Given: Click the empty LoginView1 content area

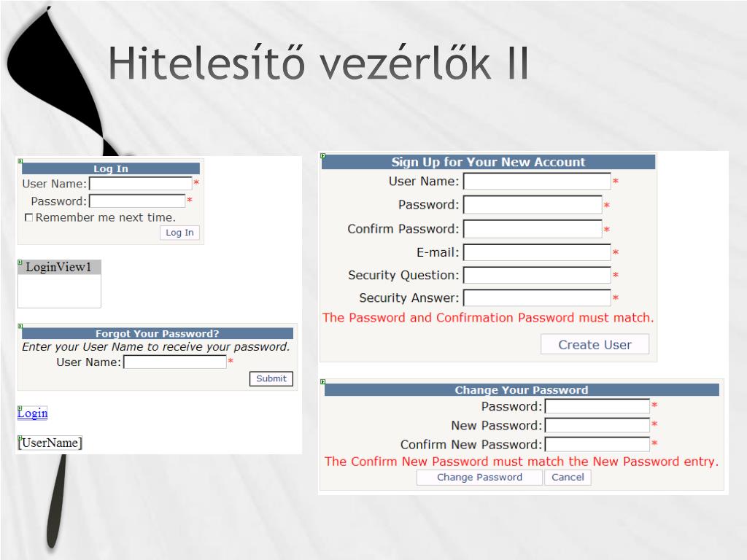Looking at the screenshot, I should pos(59,291).
